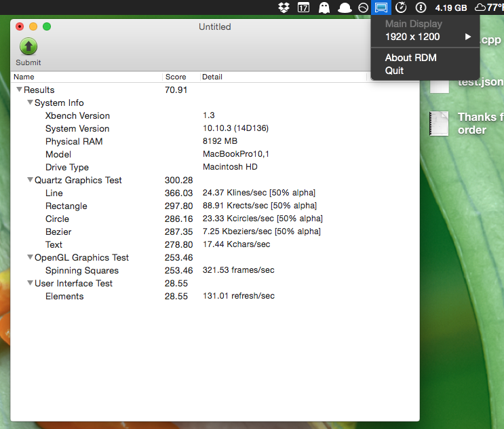
Task: Click the 7.25 Kbeziers/sec detail
Action: [x=262, y=231]
